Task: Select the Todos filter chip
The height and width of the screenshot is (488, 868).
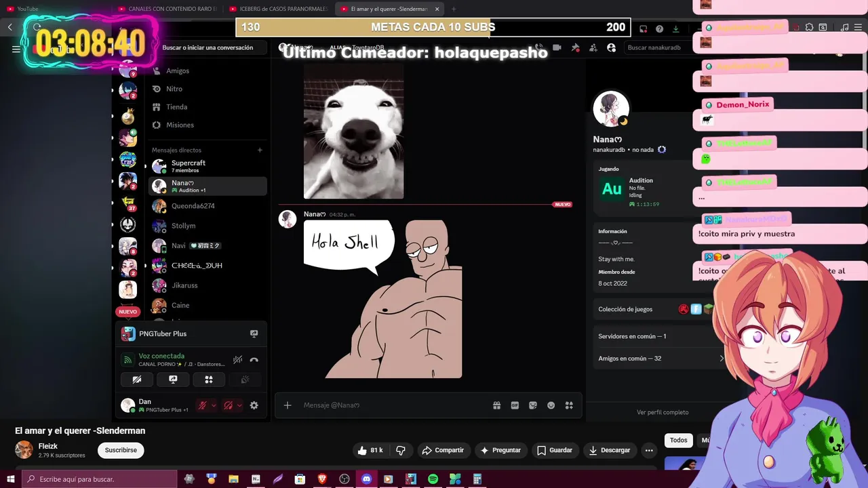Action: pos(679,440)
